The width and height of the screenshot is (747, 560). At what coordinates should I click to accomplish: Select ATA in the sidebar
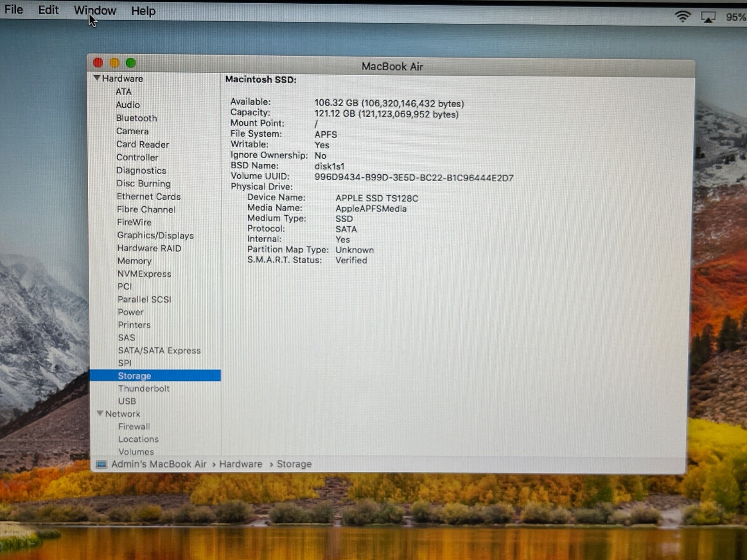point(124,92)
